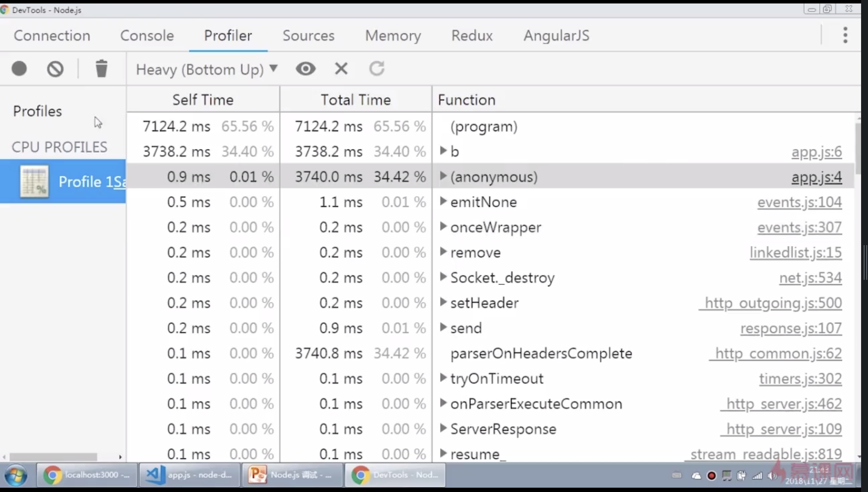The image size is (868, 492).
Task: Click the Windows Start button
Action: (x=16, y=475)
